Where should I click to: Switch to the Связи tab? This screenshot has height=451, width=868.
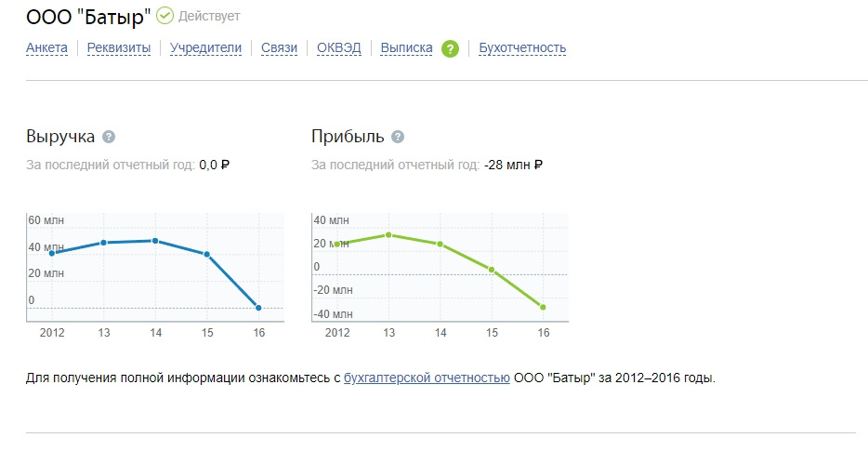(x=279, y=48)
